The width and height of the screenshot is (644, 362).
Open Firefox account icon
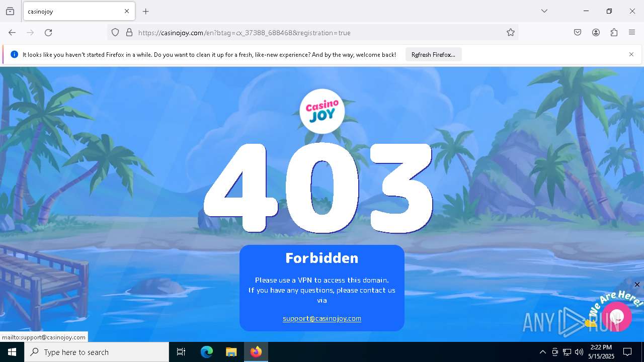point(596,33)
